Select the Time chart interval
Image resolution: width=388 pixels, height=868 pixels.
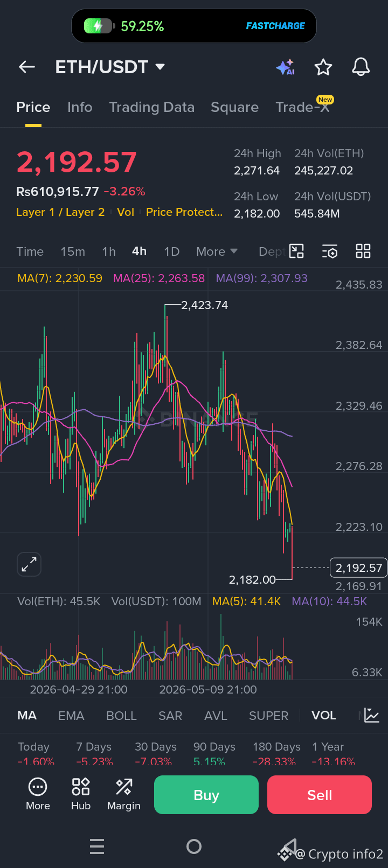pyautogui.click(x=30, y=251)
